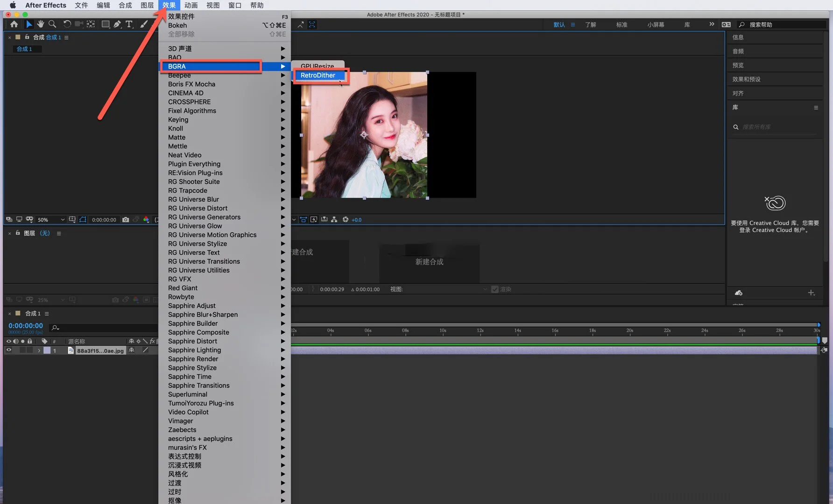Toggle lock on the composition panel

(27, 37)
